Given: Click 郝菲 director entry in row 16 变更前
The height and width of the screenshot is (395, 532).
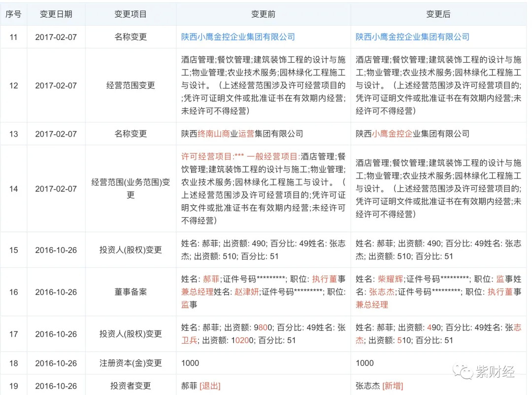Looking at the screenshot, I should (x=211, y=279).
